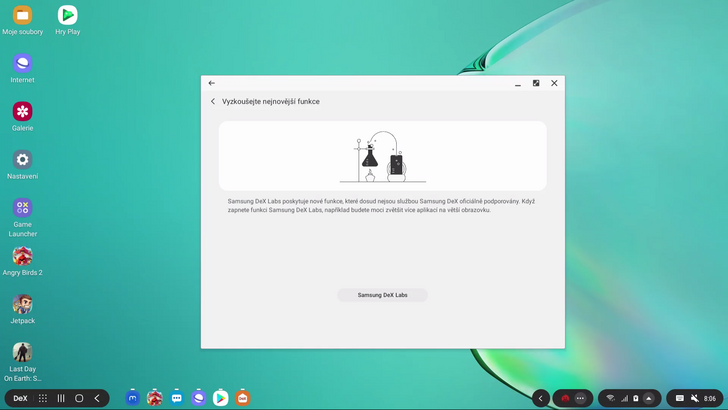Open Nastavení settings icon
This screenshot has width=728, height=410.
(x=22, y=160)
